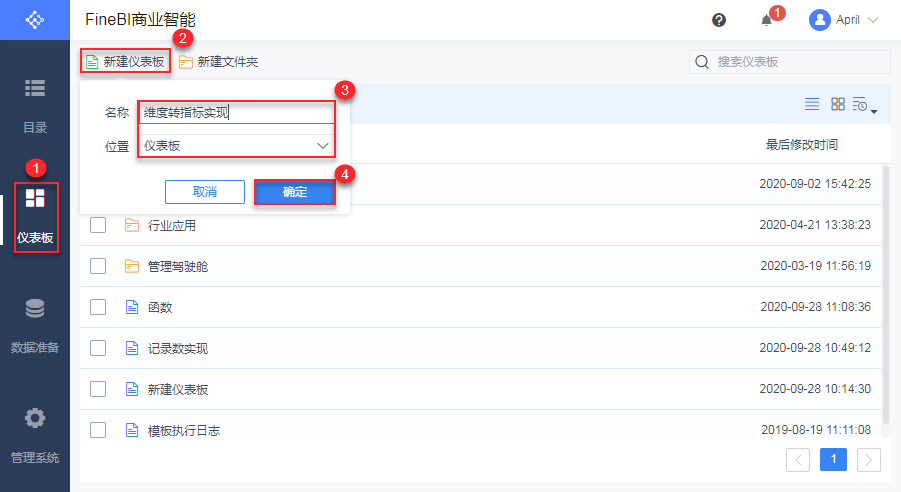
Task: Switch to list view layout
Action: pos(812,104)
